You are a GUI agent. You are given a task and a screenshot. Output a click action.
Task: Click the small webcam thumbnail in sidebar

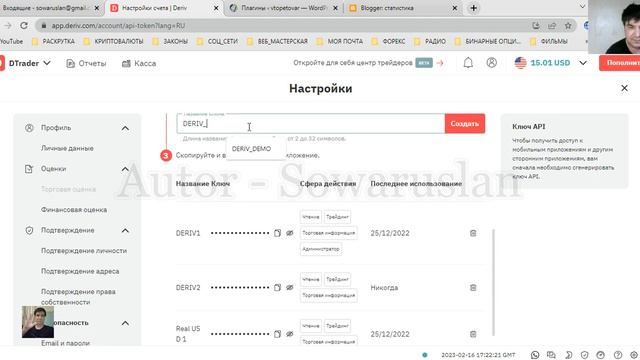38,322
